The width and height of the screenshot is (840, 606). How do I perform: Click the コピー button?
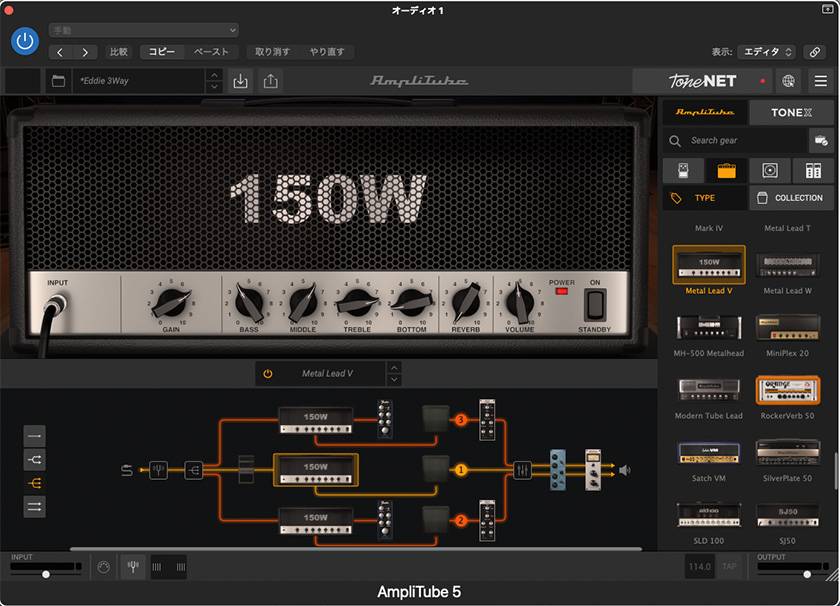click(161, 52)
